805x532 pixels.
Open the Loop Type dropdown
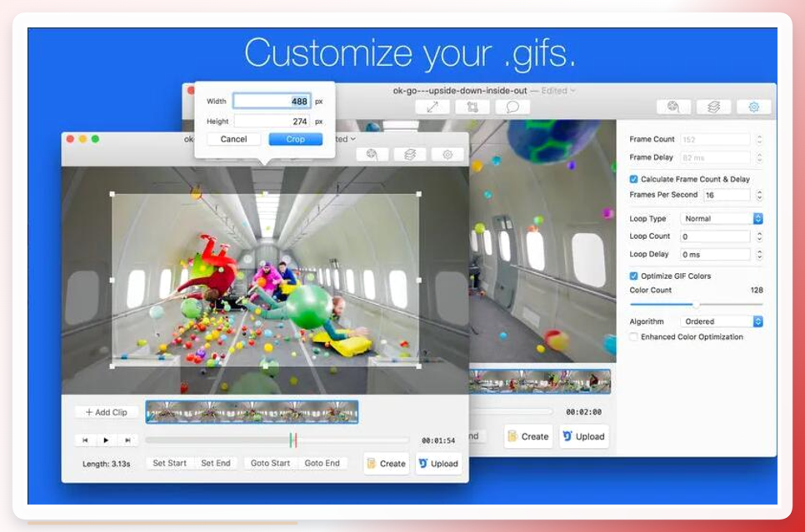click(722, 219)
